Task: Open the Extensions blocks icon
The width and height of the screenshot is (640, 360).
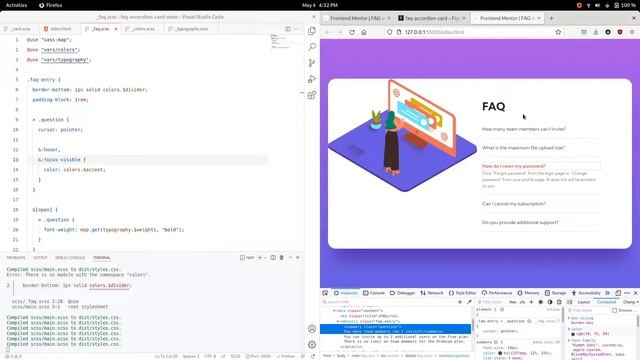Action: pos(312,95)
